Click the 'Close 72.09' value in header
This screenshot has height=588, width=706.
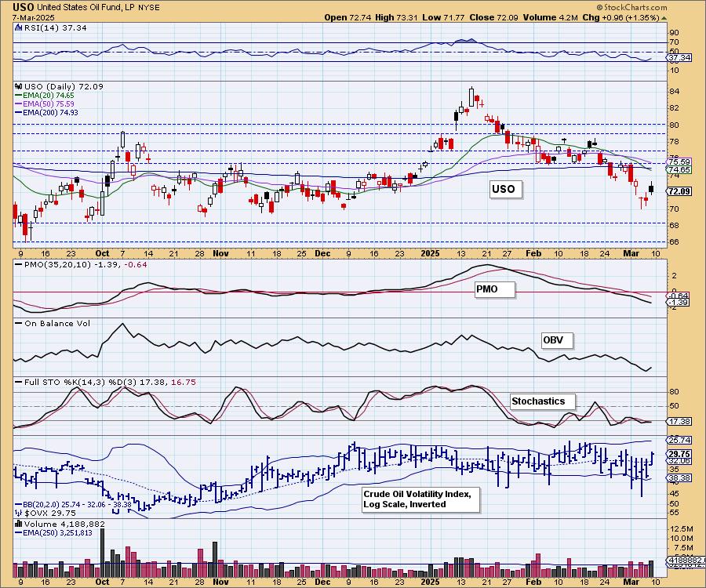click(x=493, y=17)
